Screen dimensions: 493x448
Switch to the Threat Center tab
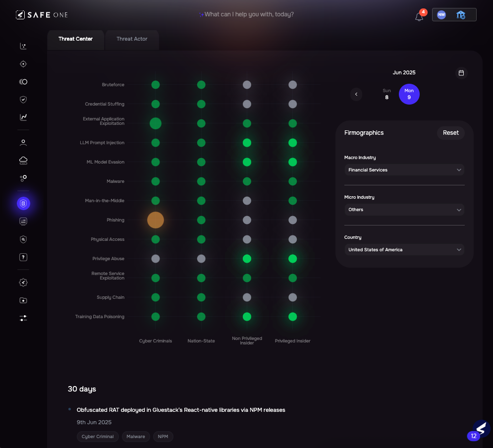(x=75, y=39)
